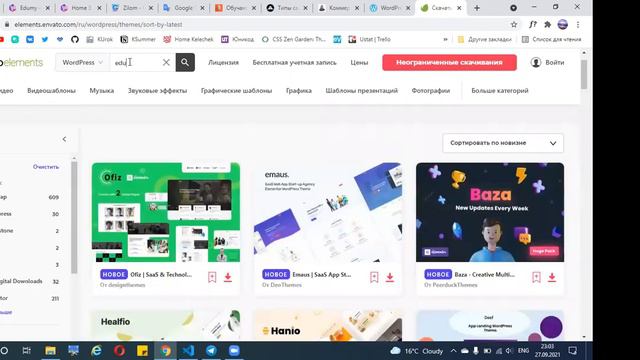Open Chrome from taskbar
This screenshot has width=640, height=360.
[x=165, y=351]
